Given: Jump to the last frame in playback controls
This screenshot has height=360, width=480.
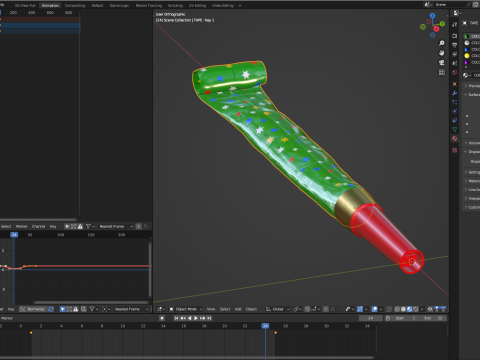Looking at the screenshot, I should click(x=209, y=318).
